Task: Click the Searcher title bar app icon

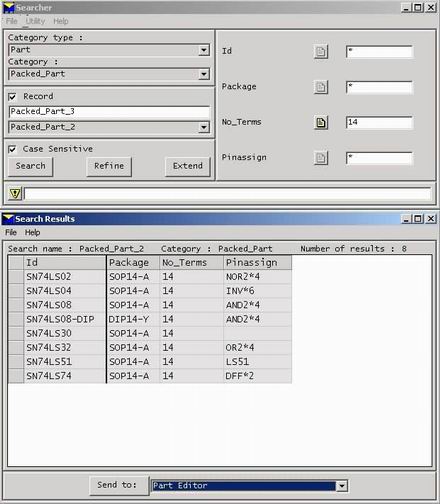Action: (9, 7)
